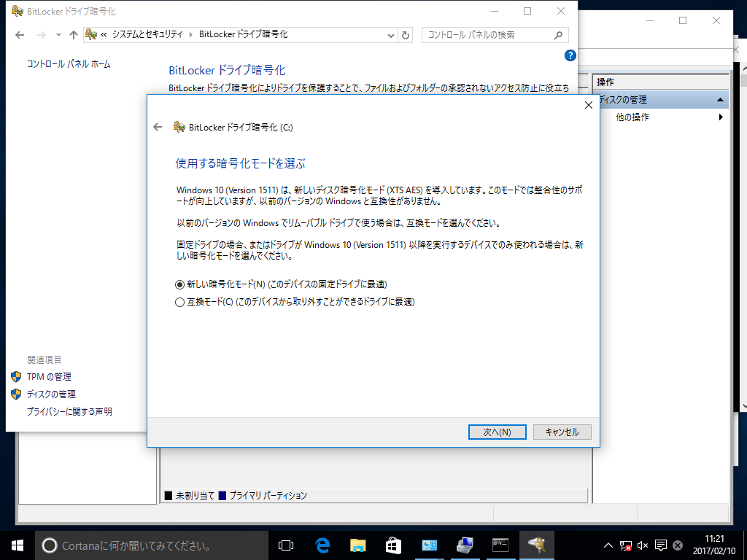Open プライバシーに関する声明 link
This screenshot has width=747, height=560.
click(69, 411)
